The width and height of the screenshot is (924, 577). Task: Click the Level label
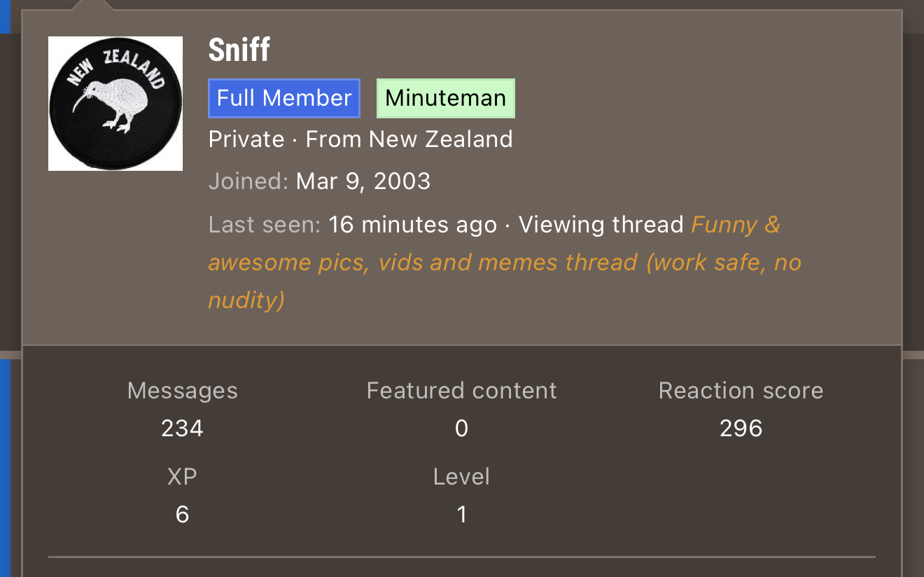click(x=461, y=477)
